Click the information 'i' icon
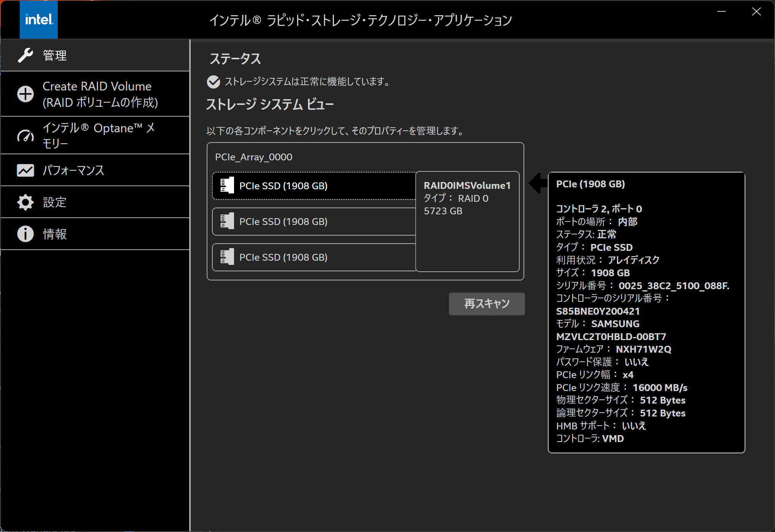 tap(25, 234)
